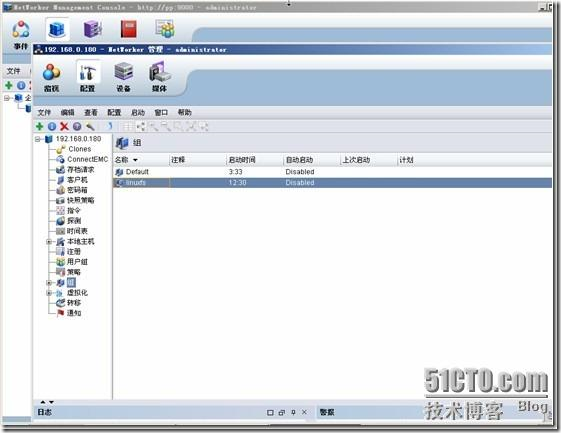Image resolution: width=561 pixels, height=433 pixels.
Task: Expand the 本地主机 tree node
Action: (x=49, y=242)
